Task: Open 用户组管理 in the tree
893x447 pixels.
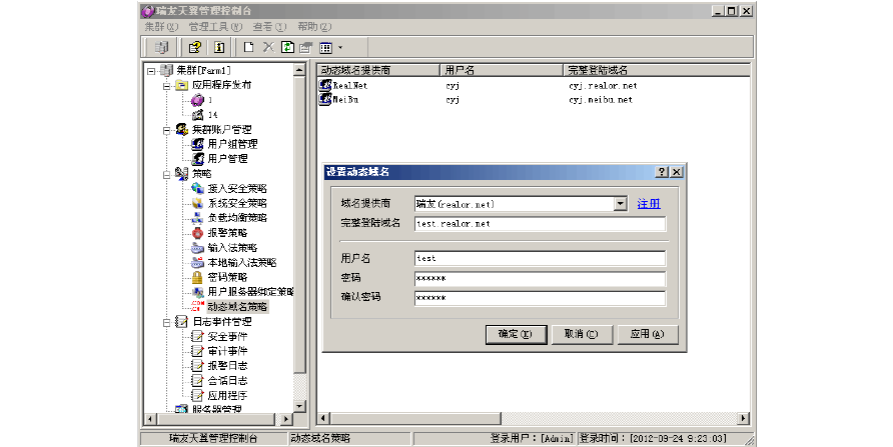Action: coord(231,144)
